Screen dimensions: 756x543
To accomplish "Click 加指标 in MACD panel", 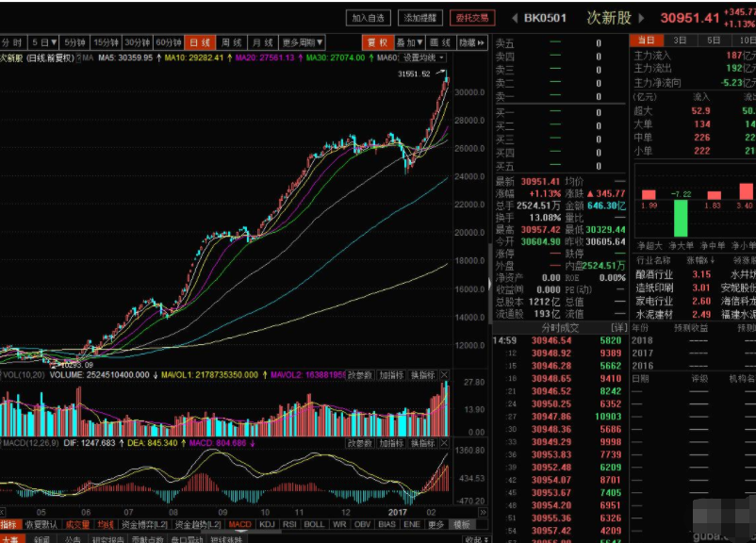I will (x=391, y=443).
